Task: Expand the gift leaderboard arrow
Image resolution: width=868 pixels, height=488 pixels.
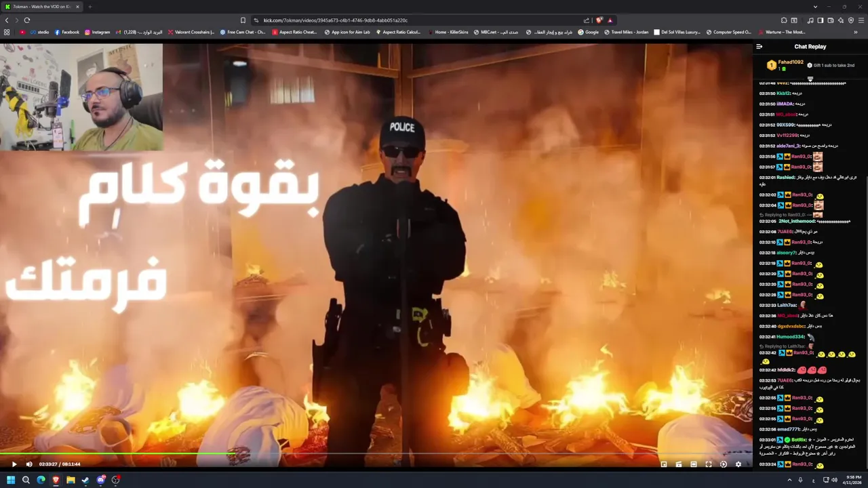Action: (810, 79)
